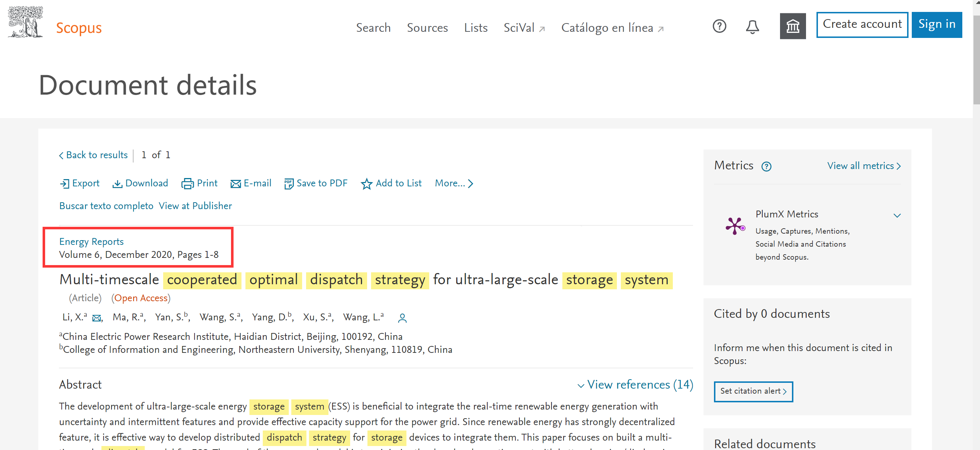Open the Search menu item
The width and height of the screenshot is (980, 450).
[373, 28]
